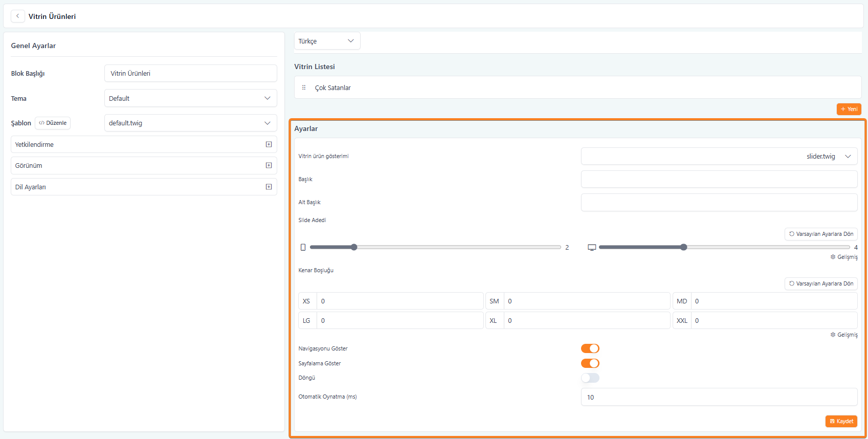
Task: Click the Başlık input field
Action: pos(719,179)
